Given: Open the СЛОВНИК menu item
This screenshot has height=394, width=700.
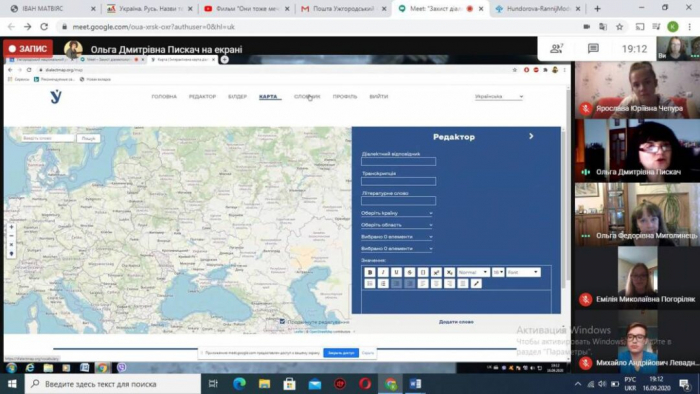Looking at the screenshot, I should tap(307, 96).
